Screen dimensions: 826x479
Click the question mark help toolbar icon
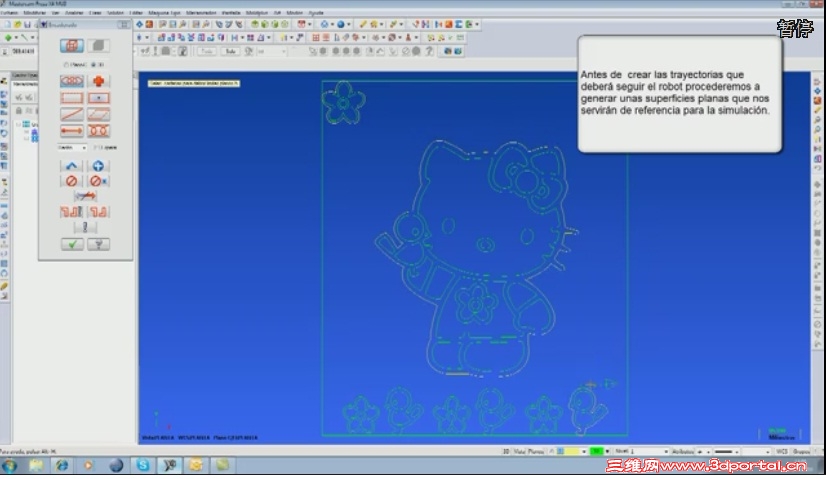429,51
